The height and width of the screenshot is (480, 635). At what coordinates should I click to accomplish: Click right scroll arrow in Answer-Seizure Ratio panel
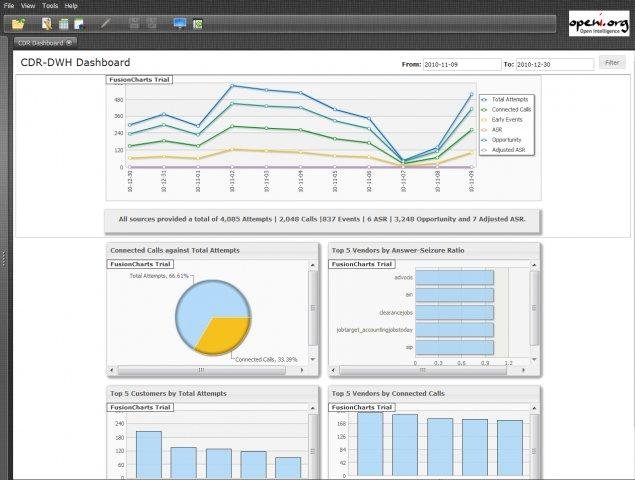click(523, 370)
